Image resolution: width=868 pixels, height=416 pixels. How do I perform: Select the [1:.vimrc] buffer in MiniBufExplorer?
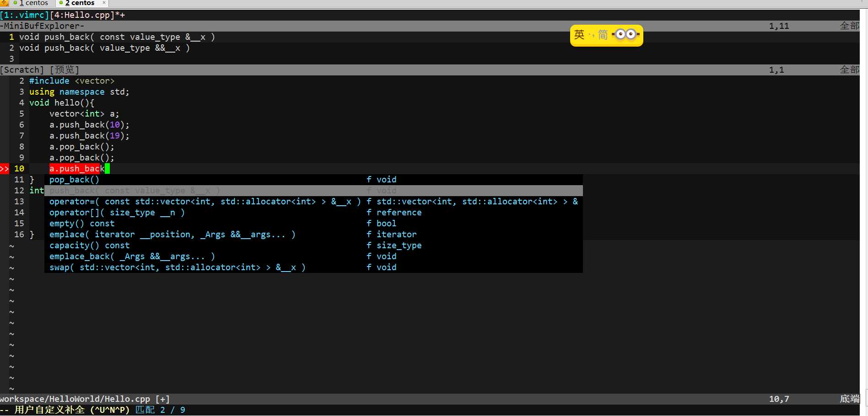[25, 15]
